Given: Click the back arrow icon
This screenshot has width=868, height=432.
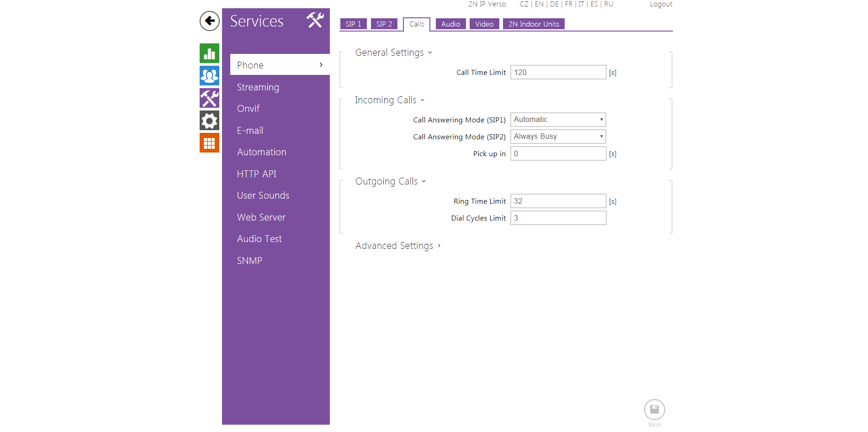Looking at the screenshot, I should pyautogui.click(x=209, y=21).
